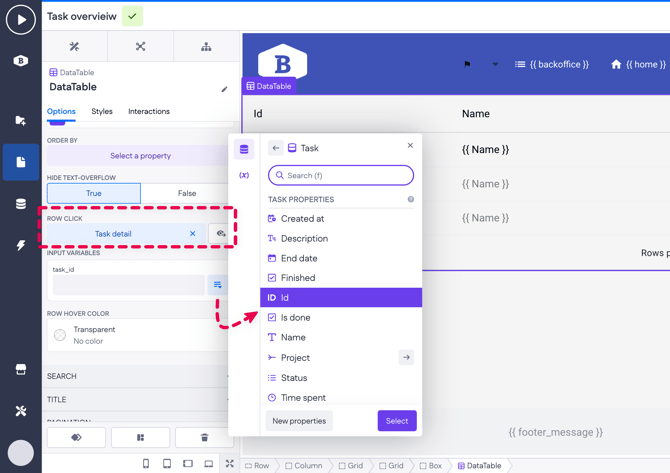Open the data model database icon in sidebar

coord(21,204)
